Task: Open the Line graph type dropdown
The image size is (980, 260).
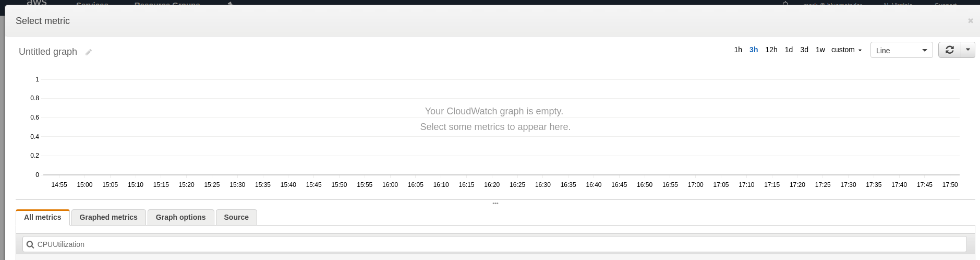Action: click(901, 50)
